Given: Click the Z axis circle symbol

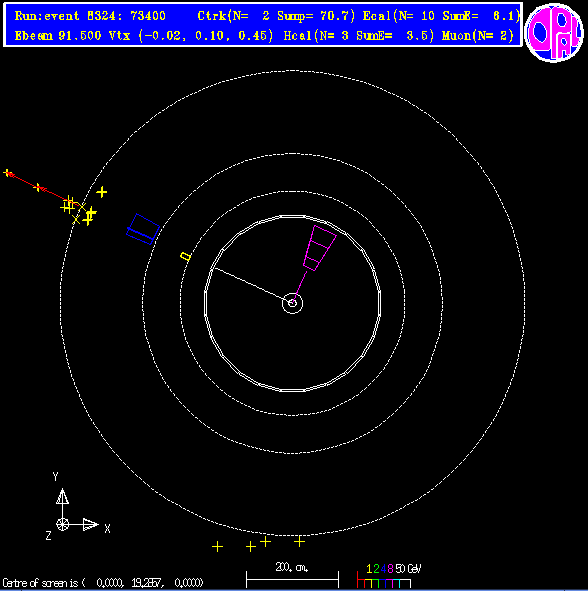Looking at the screenshot, I should (63, 524).
